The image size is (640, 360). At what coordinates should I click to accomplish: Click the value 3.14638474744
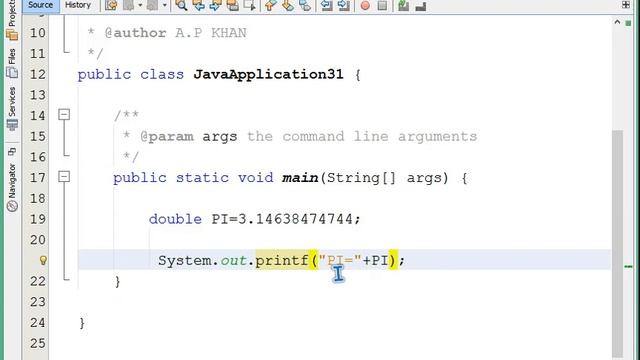pyautogui.click(x=295, y=219)
